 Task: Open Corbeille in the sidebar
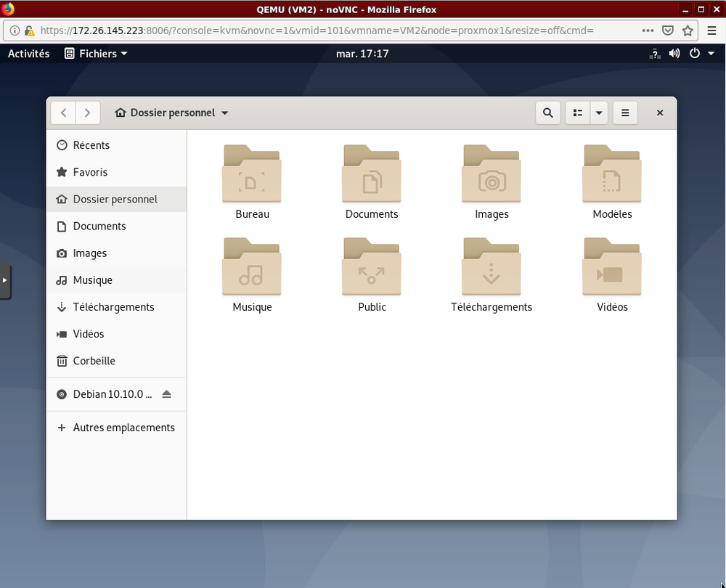tap(94, 361)
